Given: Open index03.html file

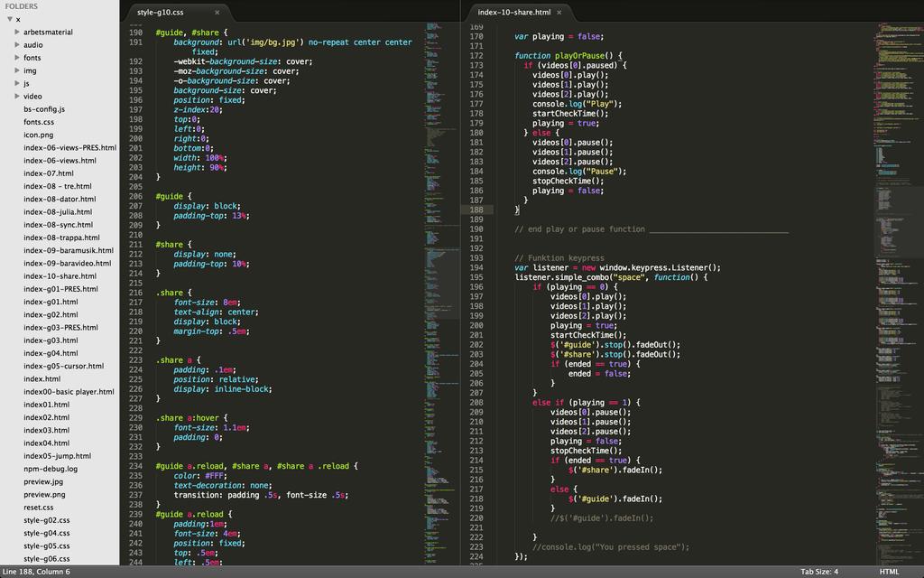Looking at the screenshot, I should click(x=47, y=431).
